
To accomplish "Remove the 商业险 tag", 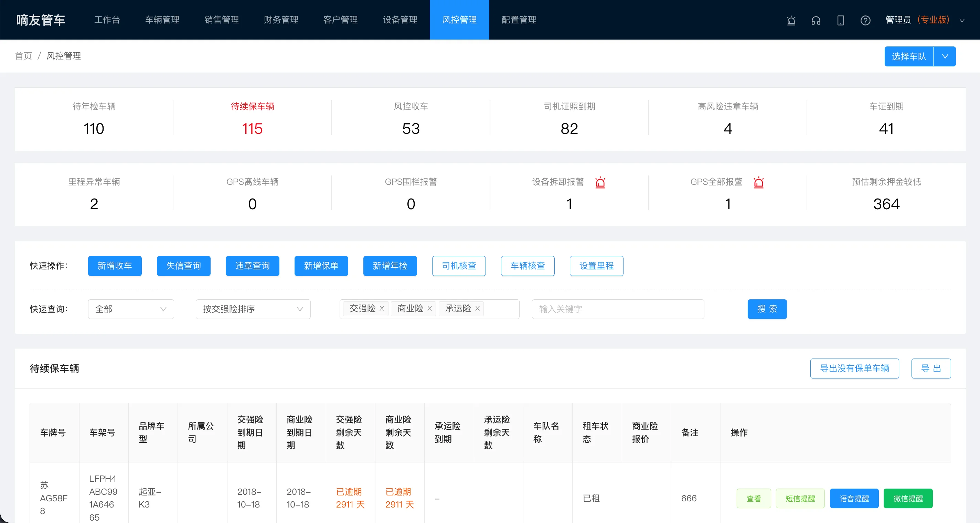I will tap(429, 309).
